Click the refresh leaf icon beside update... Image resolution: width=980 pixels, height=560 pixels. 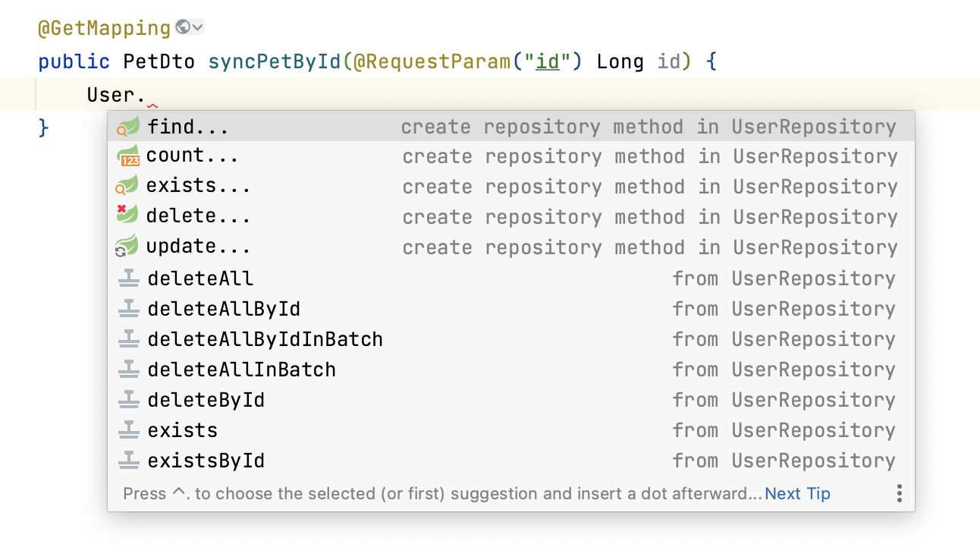coord(127,246)
